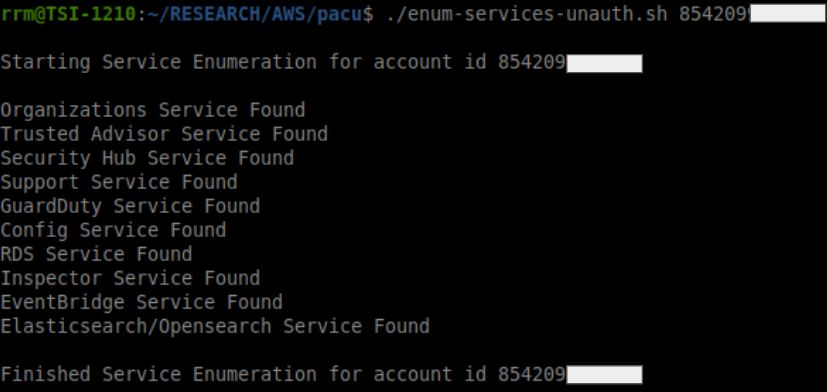
Task: Click the redacted box after Starting line
Action: point(604,63)
